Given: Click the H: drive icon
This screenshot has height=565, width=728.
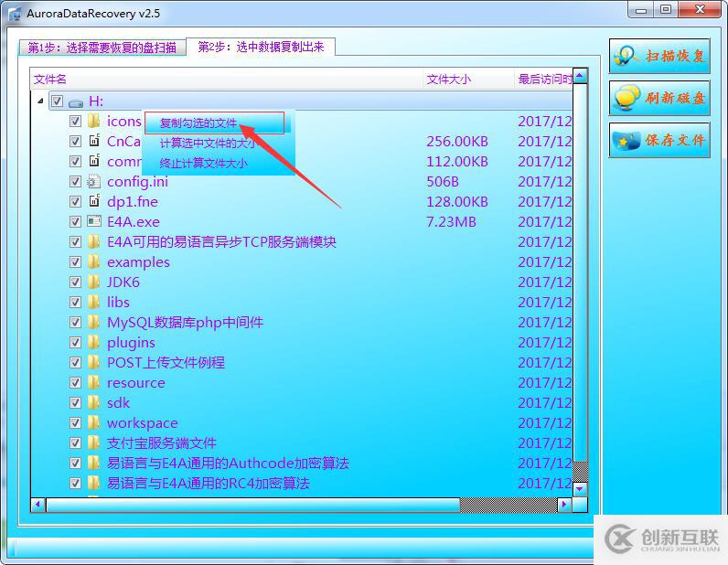Looking at the screenshot, I should (76, 101).
